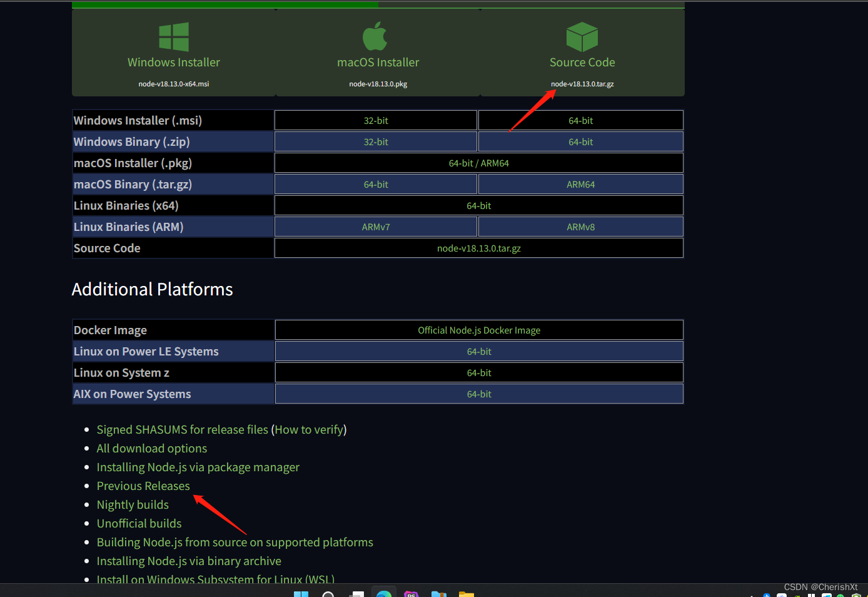Download node-v18.13.0-x64.msi from the card
868x597 pixels.
pyautogui.click(x=174, y=84)
